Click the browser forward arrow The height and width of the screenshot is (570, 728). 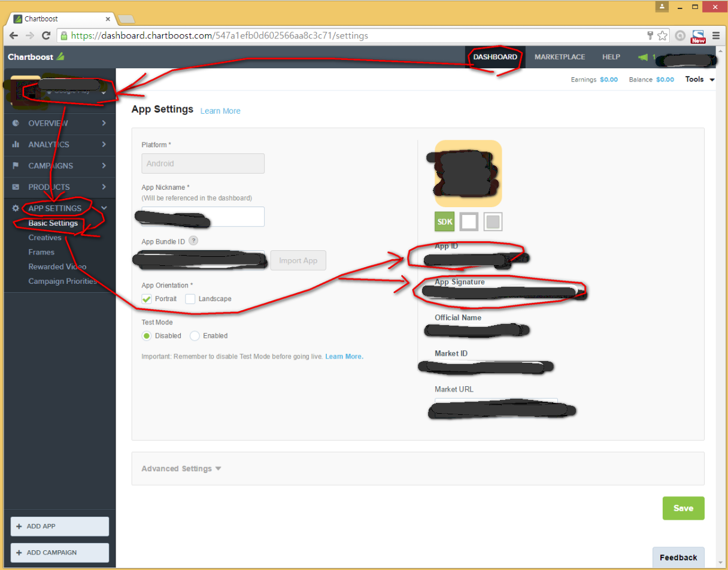pyautogui.click(x=30, y=35)
